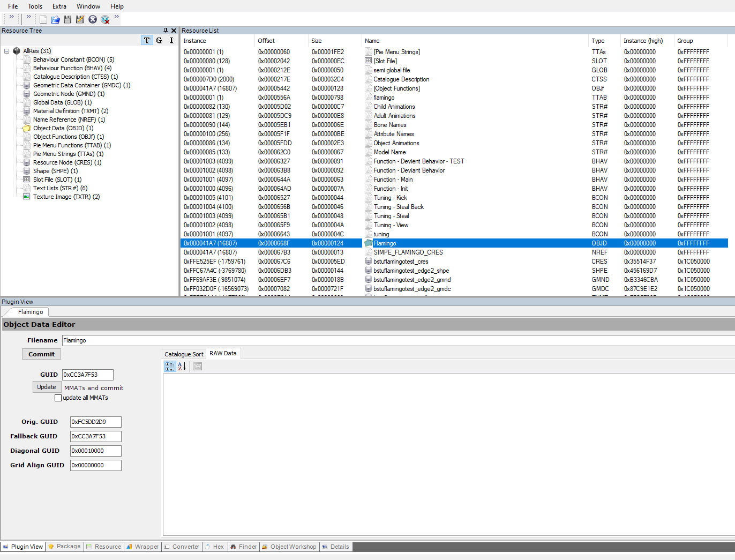The width and height of the screenshot is (735, 560).
Task: Collapse the AllRes (31) tree node
Action: (7, 51)
